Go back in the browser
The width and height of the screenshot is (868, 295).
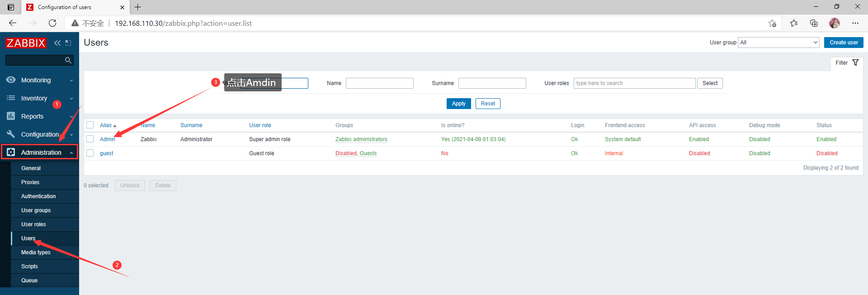pos(13,23)
